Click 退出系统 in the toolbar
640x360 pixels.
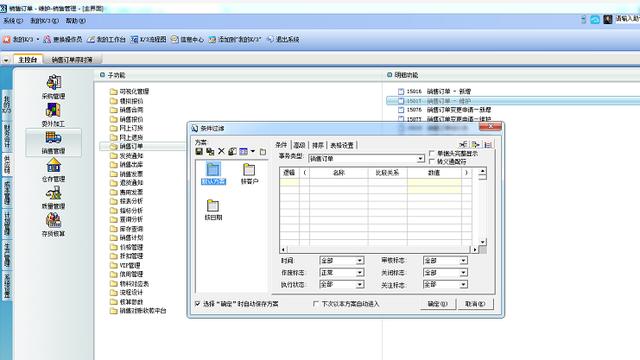click(283, 40)
